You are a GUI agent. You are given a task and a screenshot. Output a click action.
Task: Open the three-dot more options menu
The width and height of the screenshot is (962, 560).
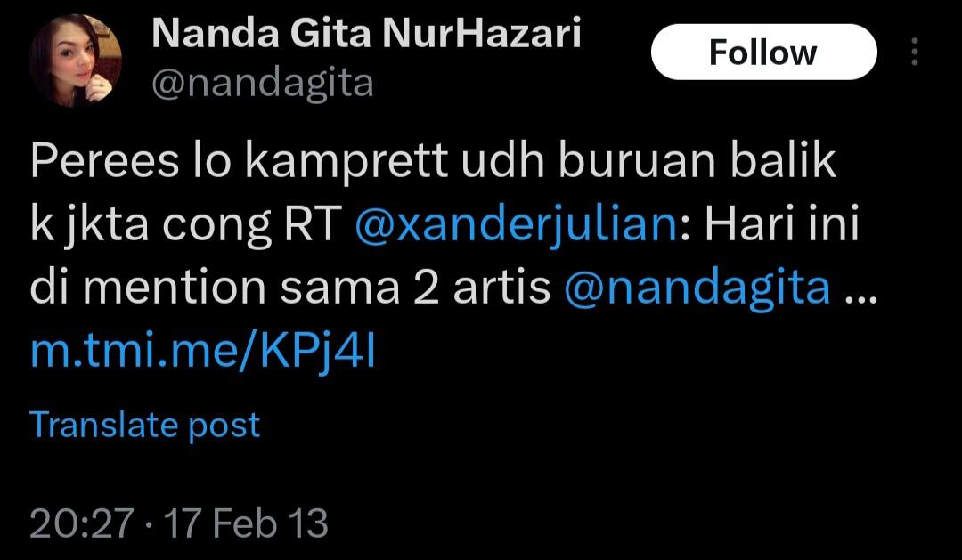914,52
